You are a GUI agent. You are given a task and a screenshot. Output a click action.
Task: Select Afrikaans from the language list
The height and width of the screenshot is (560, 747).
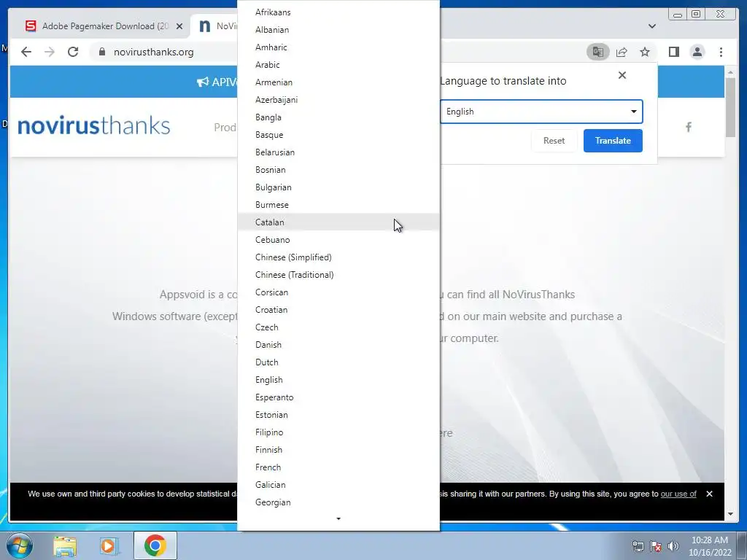pos(338,12)
